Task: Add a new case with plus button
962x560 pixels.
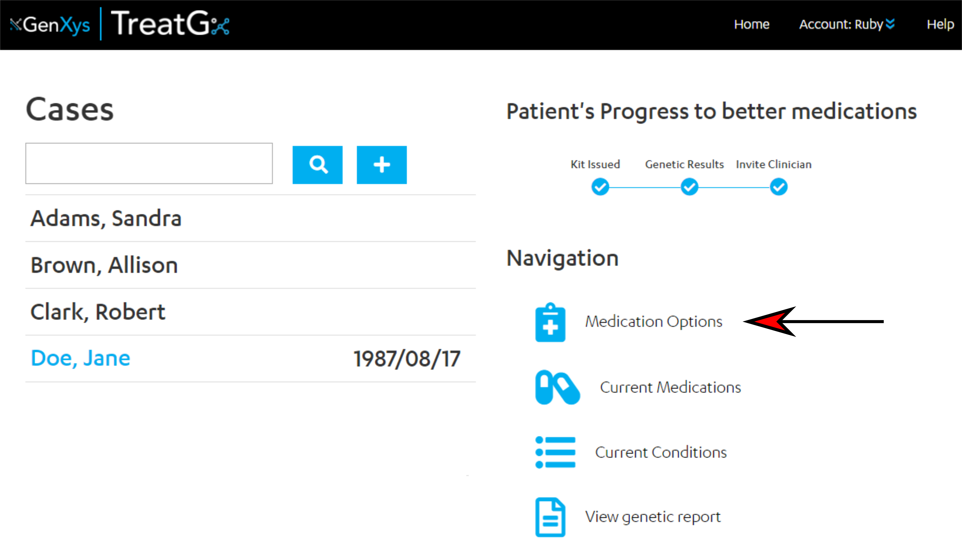Action: click(x=381, y=165)
